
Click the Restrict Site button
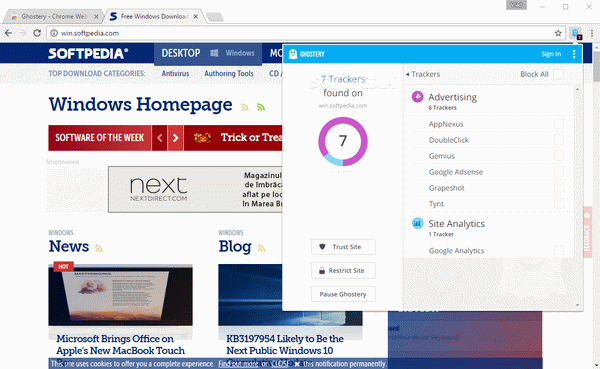click(x=343, y=271)
